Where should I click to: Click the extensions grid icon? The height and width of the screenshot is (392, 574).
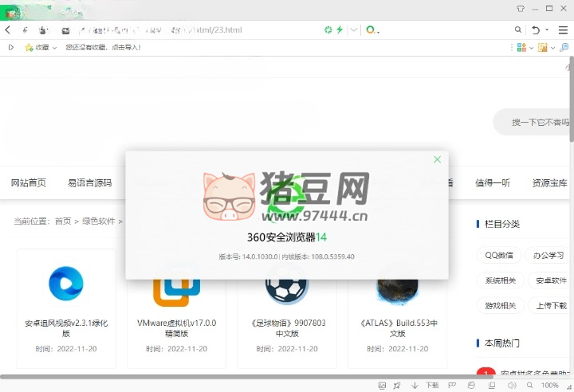(521, 48)
